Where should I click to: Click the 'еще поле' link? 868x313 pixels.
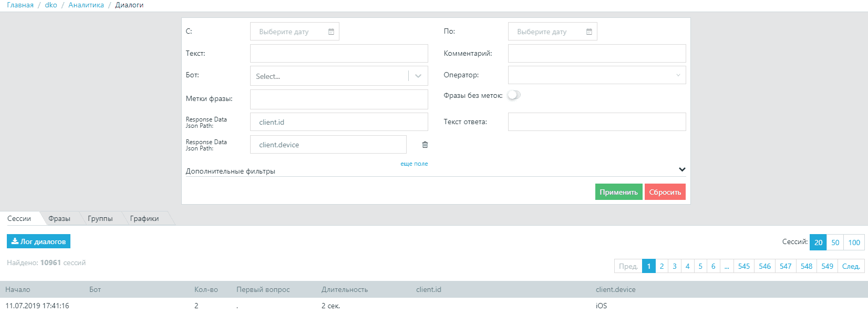point(414,164)
